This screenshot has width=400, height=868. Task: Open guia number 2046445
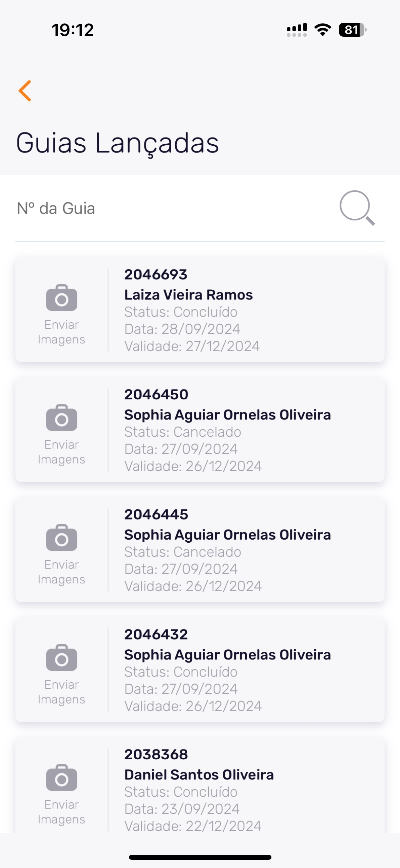point(156,514)
